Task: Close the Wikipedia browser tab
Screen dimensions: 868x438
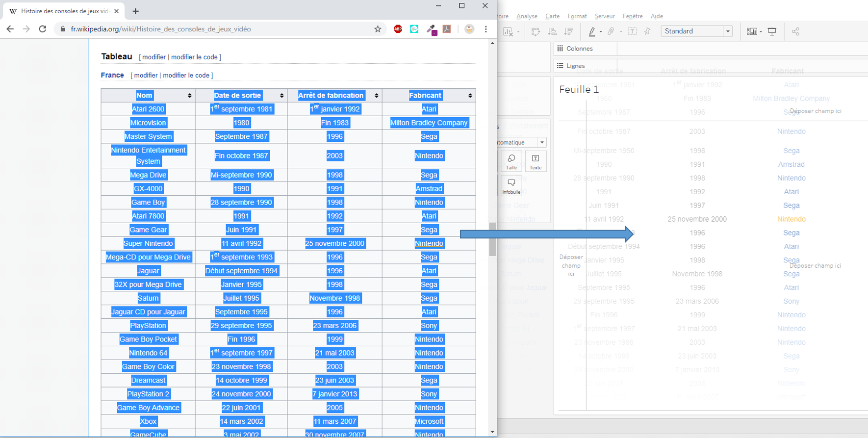Action: (116, 11)
